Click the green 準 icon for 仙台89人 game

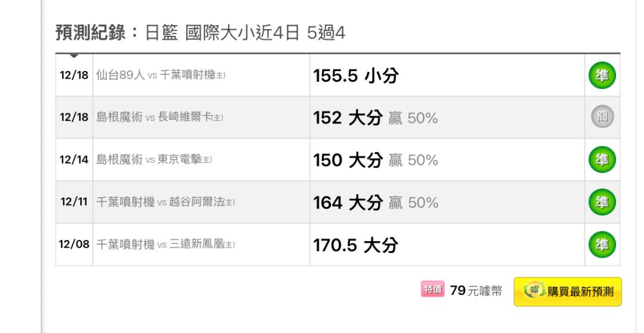[602, 75]
